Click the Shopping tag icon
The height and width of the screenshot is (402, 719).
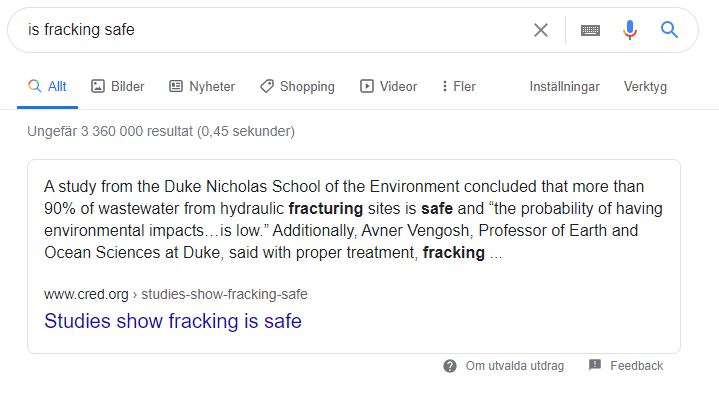click(x=267, y=87)
